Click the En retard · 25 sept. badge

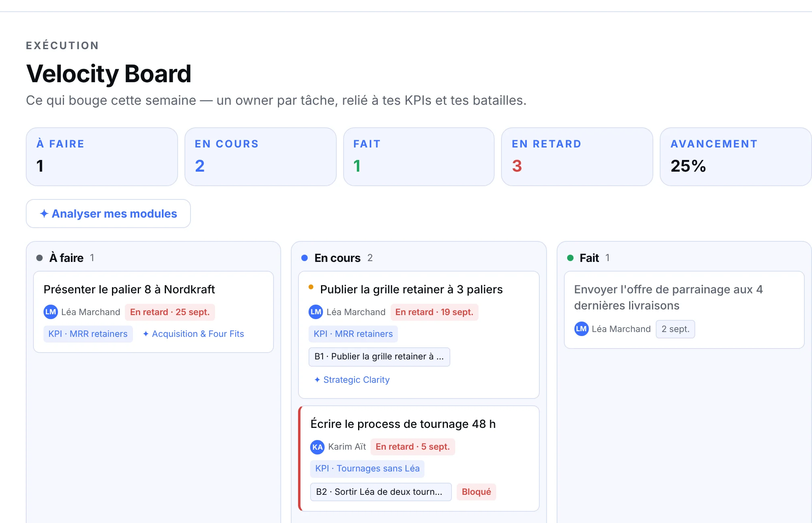pos(170,312)
